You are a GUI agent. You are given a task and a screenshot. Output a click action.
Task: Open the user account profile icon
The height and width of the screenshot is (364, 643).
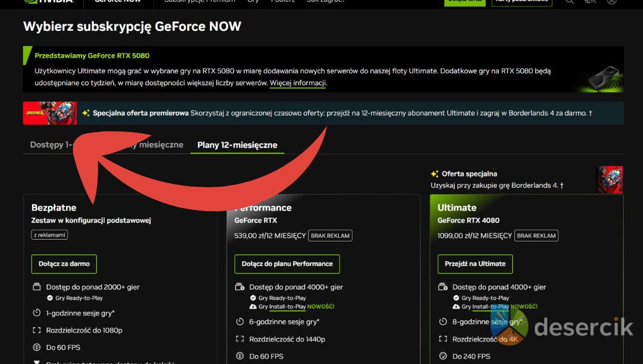coord(611,2)
